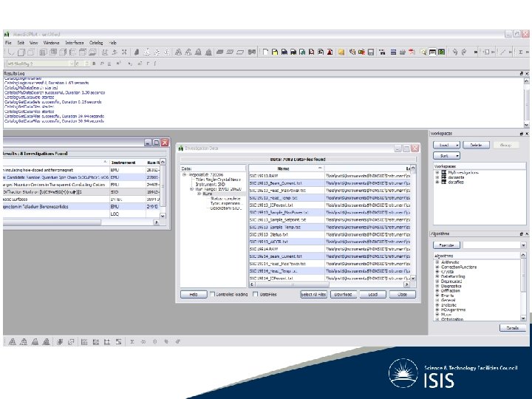The width and height of the screenshot is (532, 399).
Task: Expand the datafiles workspace node
Action: tap(437, 182)
